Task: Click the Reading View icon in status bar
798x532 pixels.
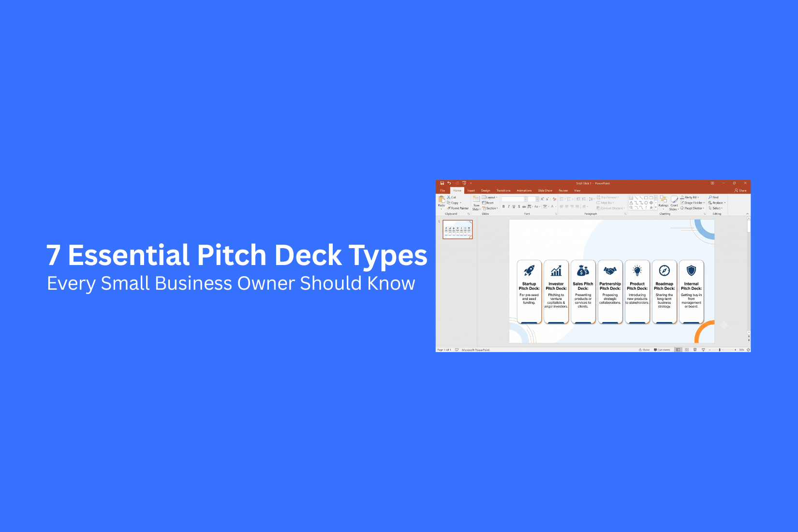Action: click(x=695, y=350)
